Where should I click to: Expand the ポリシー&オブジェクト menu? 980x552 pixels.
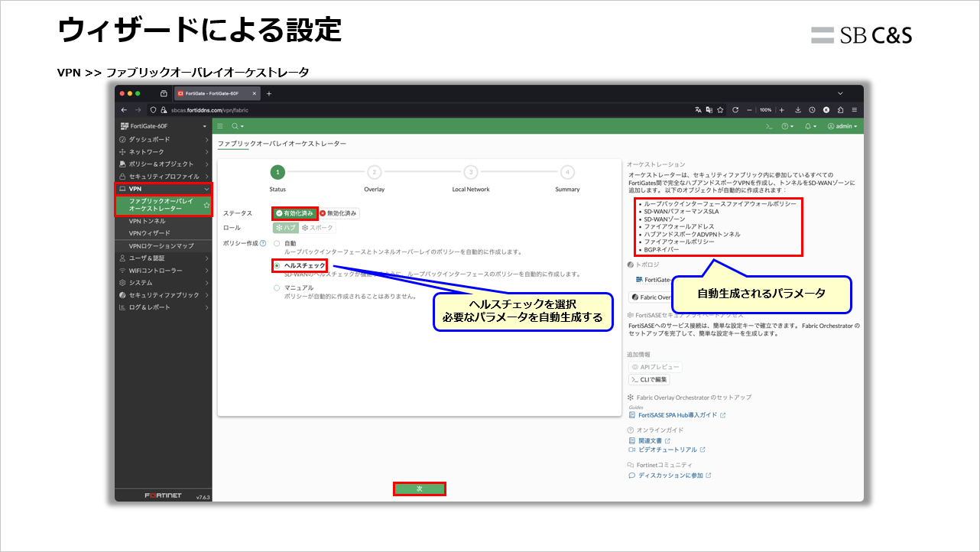click(164, 164)
